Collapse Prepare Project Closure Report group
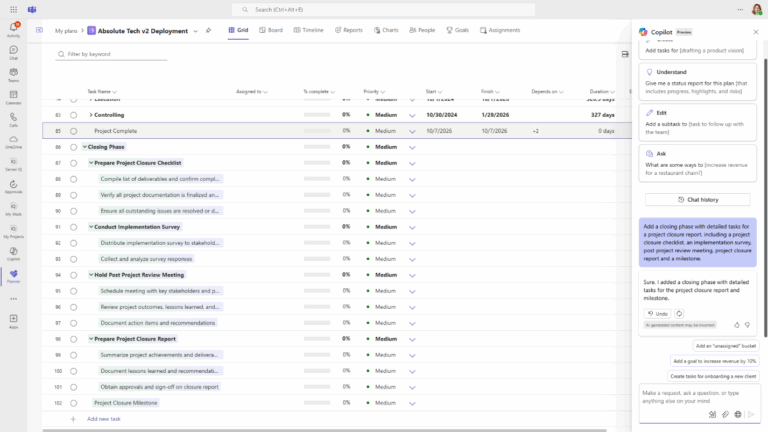The image size is (768, 432). (91, 338)
